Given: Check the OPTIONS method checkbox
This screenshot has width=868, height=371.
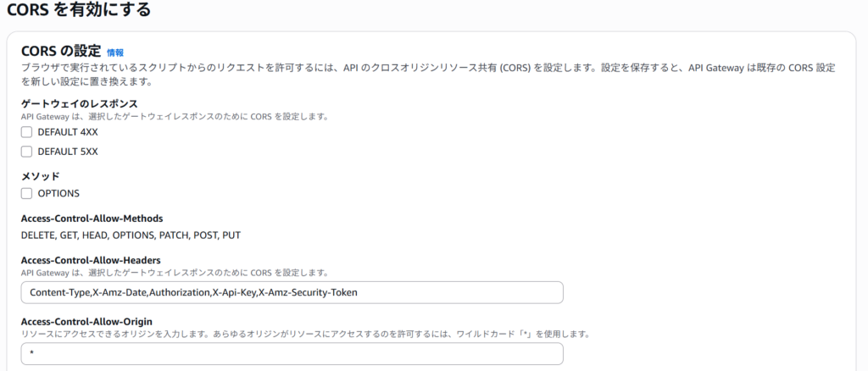Looking at the screenshot, I should tap(26, 193).
